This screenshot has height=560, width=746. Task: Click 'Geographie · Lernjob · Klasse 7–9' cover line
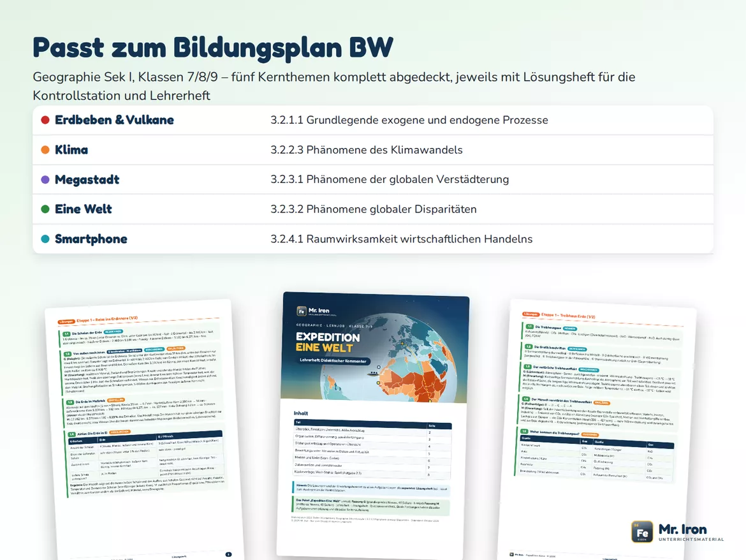coord(334,325)
